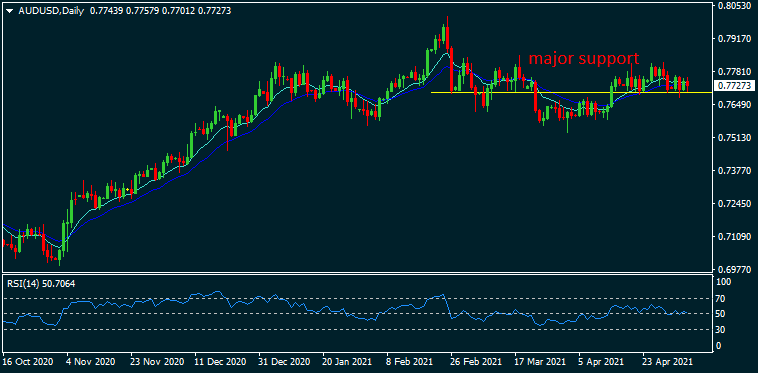This screenshot has height=373, width=758.
Task: Click the 23 Apr 2021 date label
Action: [x=667, y=361]
